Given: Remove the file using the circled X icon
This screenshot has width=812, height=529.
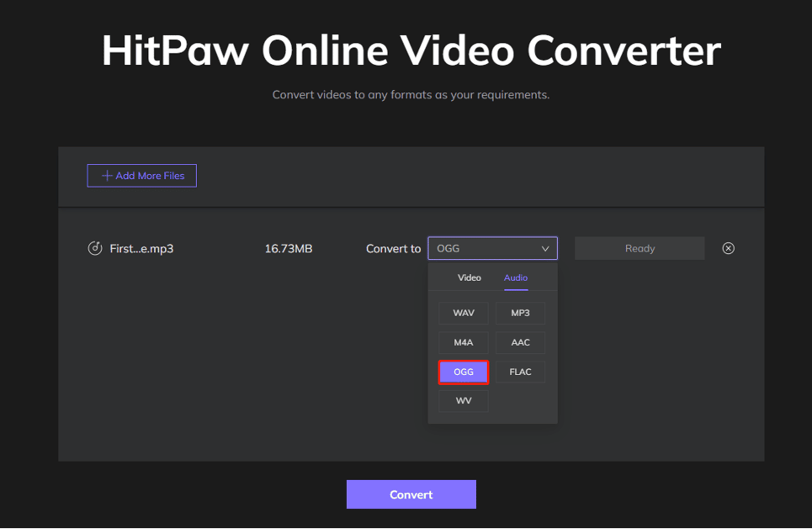Looking at the screenshot, I should [728, 248].
